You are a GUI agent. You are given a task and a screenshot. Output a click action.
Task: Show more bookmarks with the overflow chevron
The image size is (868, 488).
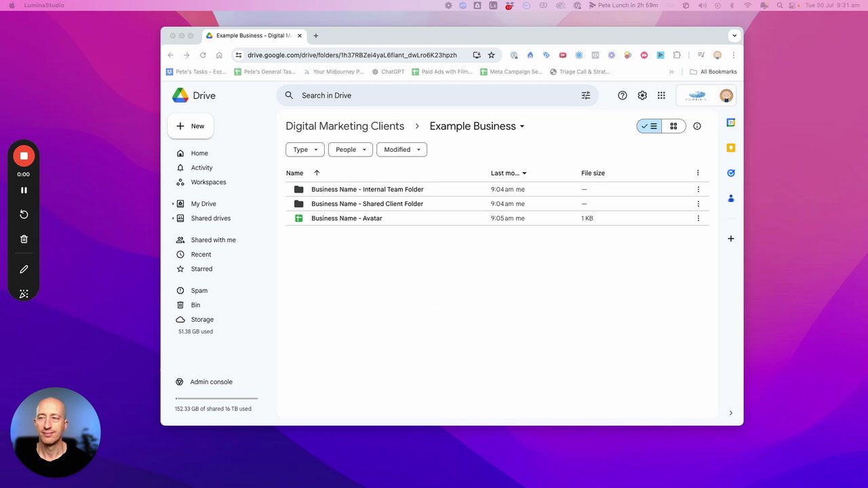(672, 72)
